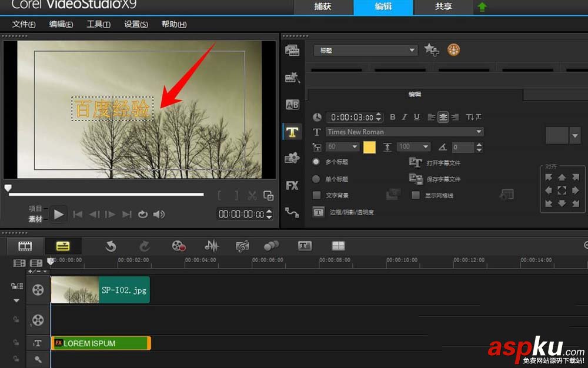Open the Times New Roman font dropdown
The height and width of the screenshot is (368, 588).
403,132
